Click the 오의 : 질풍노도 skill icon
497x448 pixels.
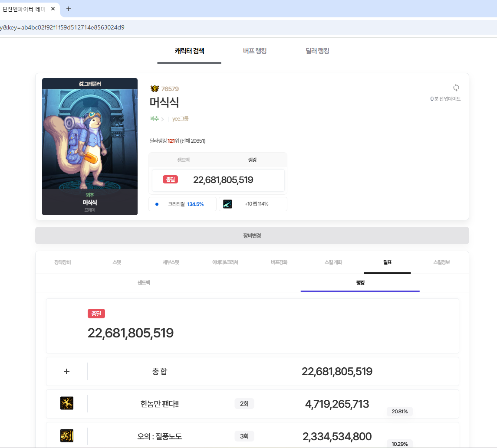[x=67, y=435]
